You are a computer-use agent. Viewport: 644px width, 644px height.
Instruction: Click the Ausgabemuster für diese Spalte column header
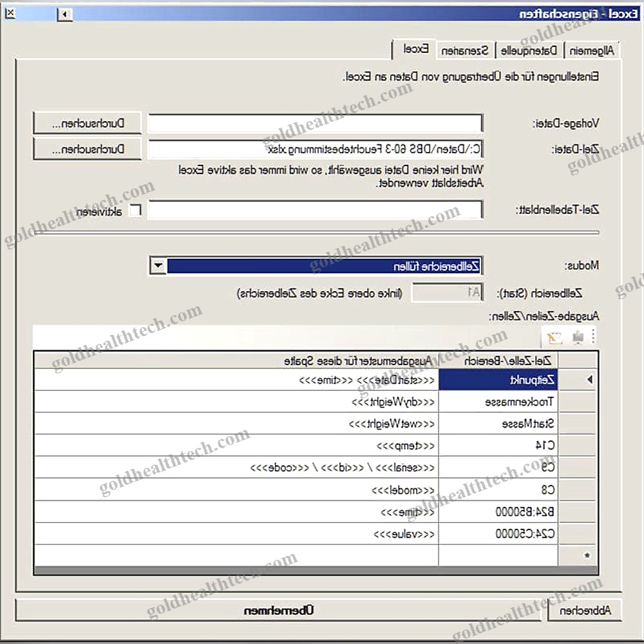coord(236,361)
